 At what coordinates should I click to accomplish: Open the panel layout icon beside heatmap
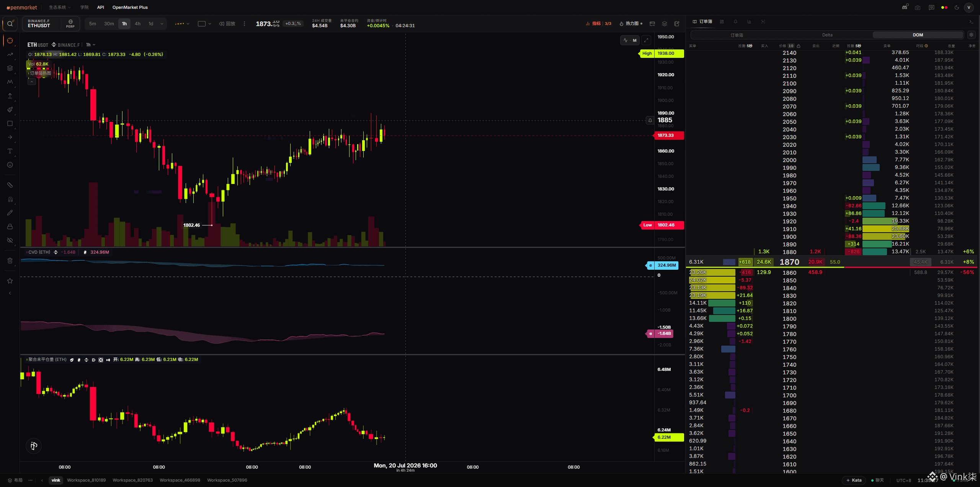tap(652, 24)
